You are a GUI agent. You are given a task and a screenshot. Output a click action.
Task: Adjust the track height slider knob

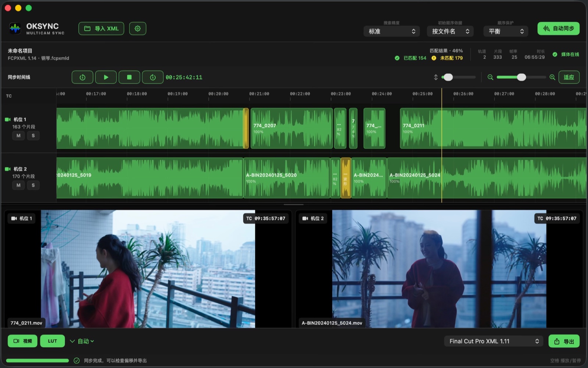click(448, 77)
